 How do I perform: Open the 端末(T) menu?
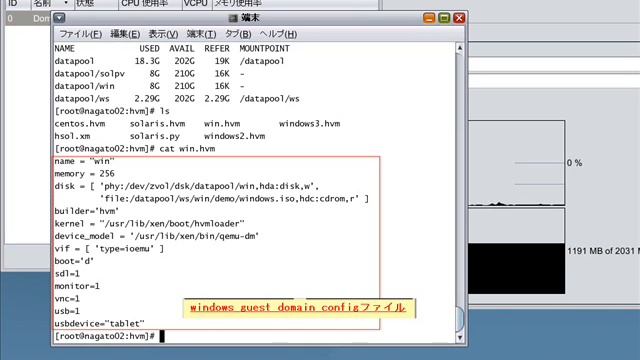tap(201, 34)
